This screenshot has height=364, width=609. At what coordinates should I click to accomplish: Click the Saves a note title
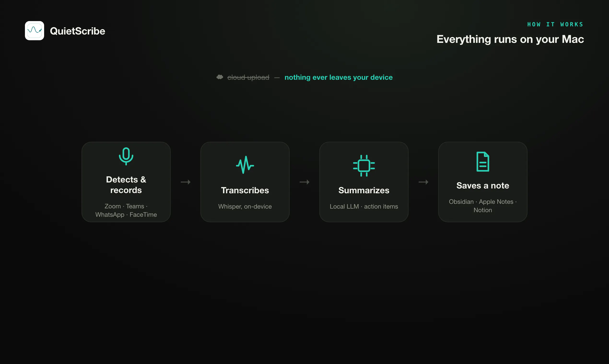(x=483, y=185)
